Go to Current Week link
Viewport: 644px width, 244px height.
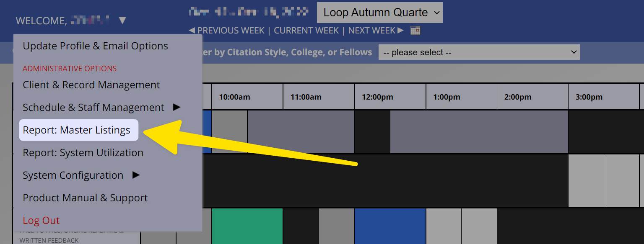306,31
